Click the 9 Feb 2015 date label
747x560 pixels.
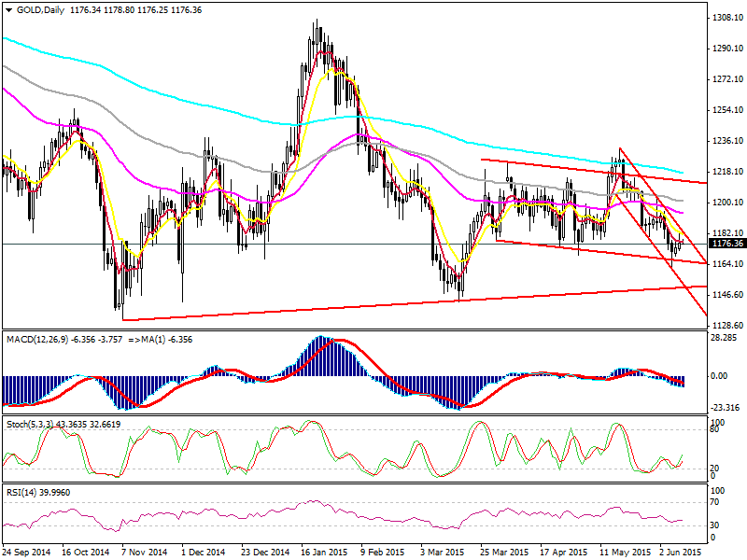point(383,553)
